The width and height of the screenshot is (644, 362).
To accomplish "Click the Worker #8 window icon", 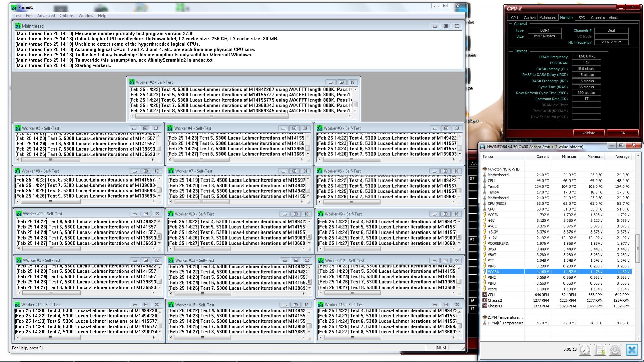I will (x=18, y=171).
